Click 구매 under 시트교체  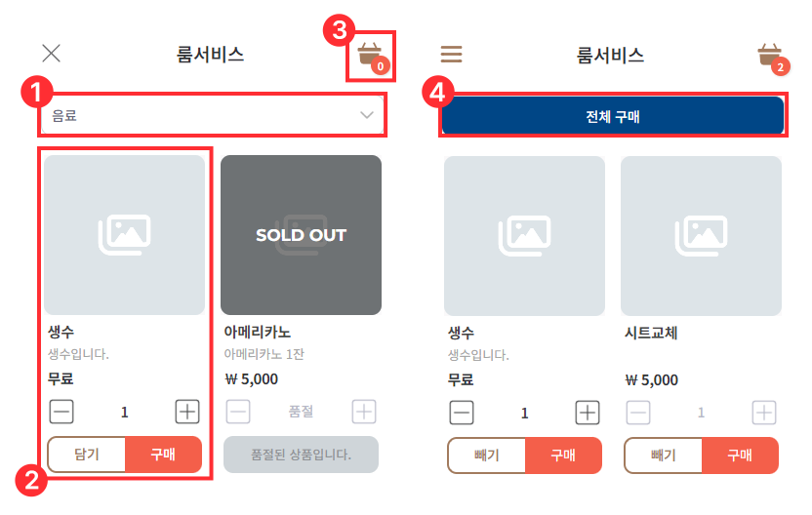740,456
